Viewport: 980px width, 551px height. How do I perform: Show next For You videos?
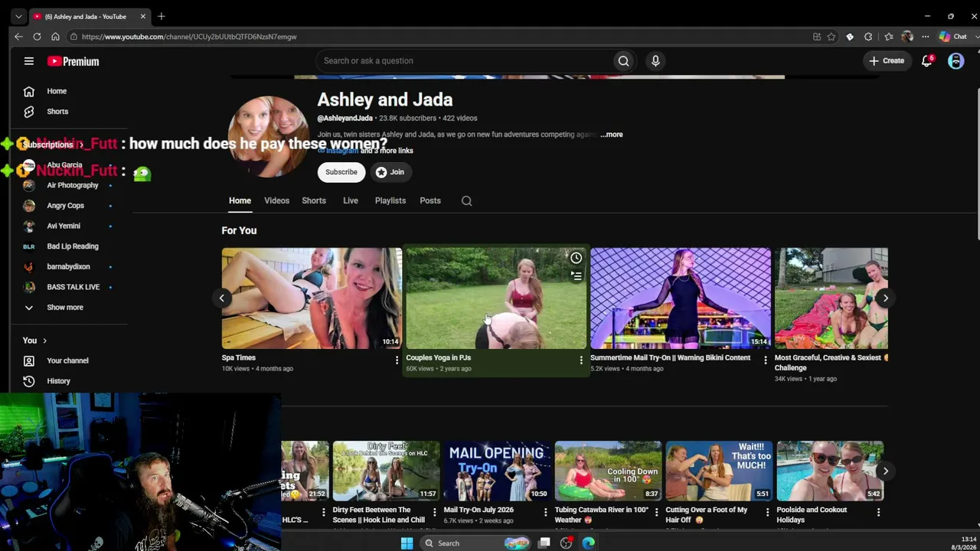(885, 298)
